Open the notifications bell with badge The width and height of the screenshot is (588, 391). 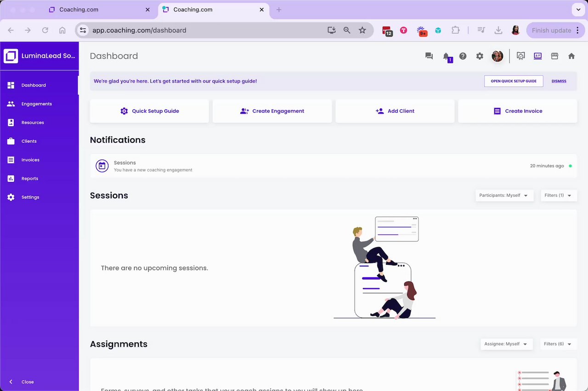pos(447,56)
